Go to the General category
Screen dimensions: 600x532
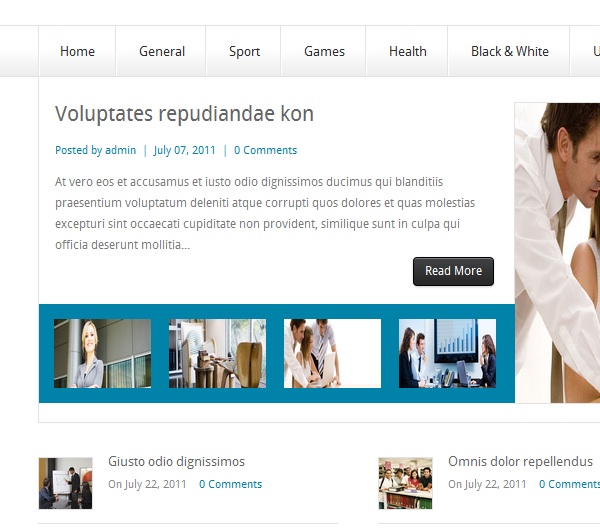161,51
